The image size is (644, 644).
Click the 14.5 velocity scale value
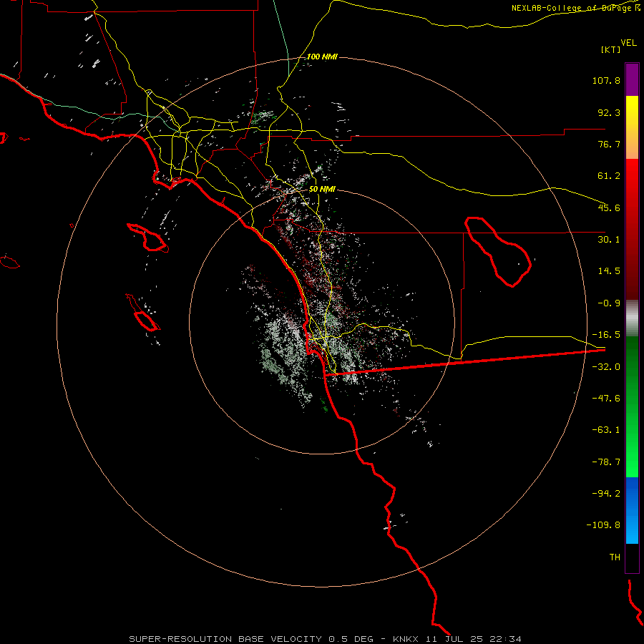(x=609, y=271)
